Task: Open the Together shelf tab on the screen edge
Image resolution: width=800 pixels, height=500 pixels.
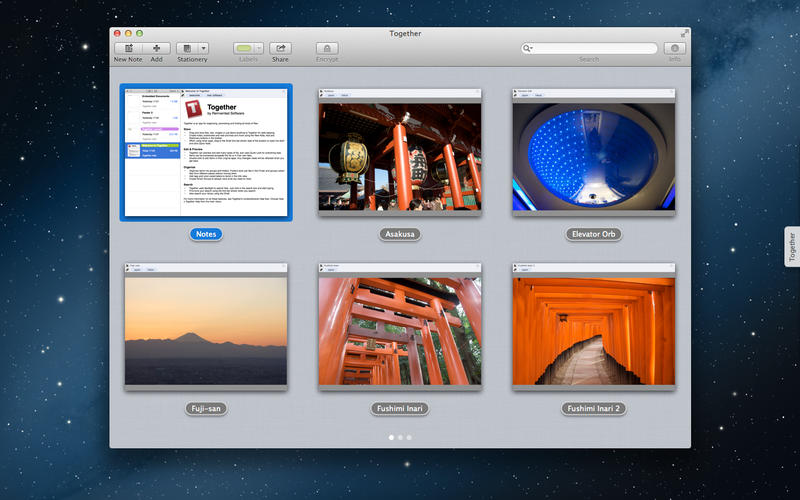Action: 791,246
